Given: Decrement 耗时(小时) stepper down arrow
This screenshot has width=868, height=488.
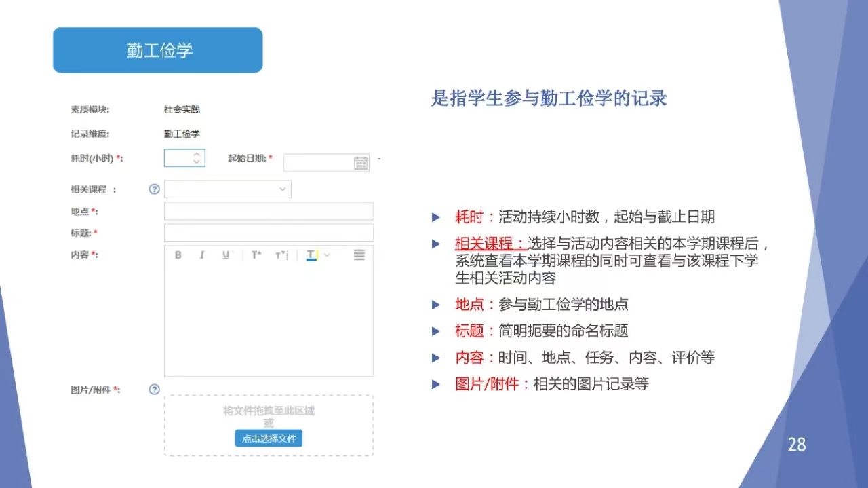Looking at the screenshot, I should (x=197, y=162).
